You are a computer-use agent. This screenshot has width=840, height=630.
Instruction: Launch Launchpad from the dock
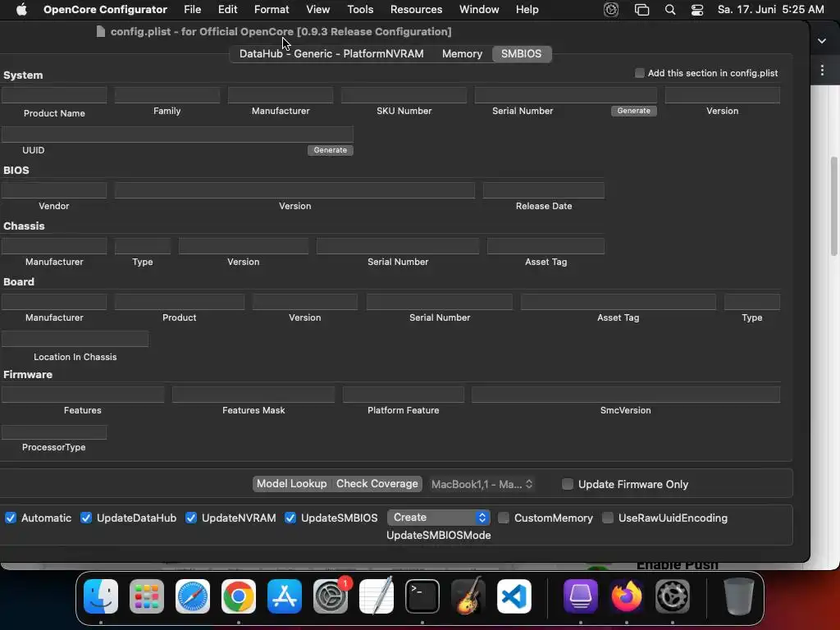[147, 596]
